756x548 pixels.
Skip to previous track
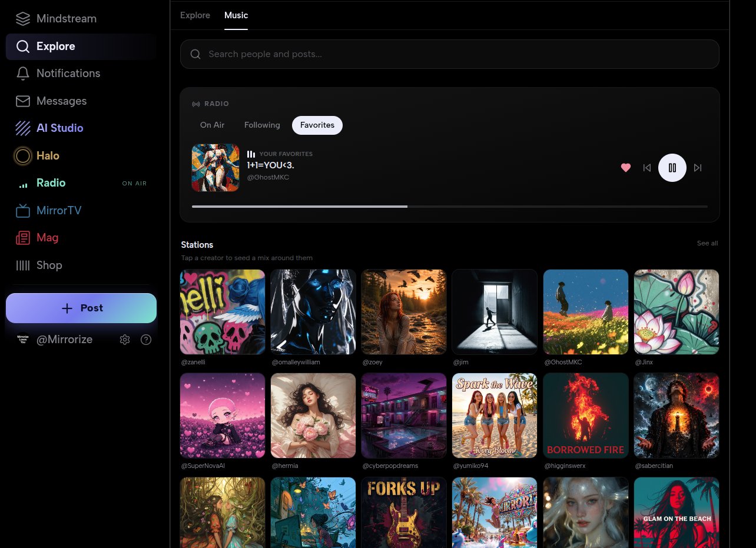(647, 168)
